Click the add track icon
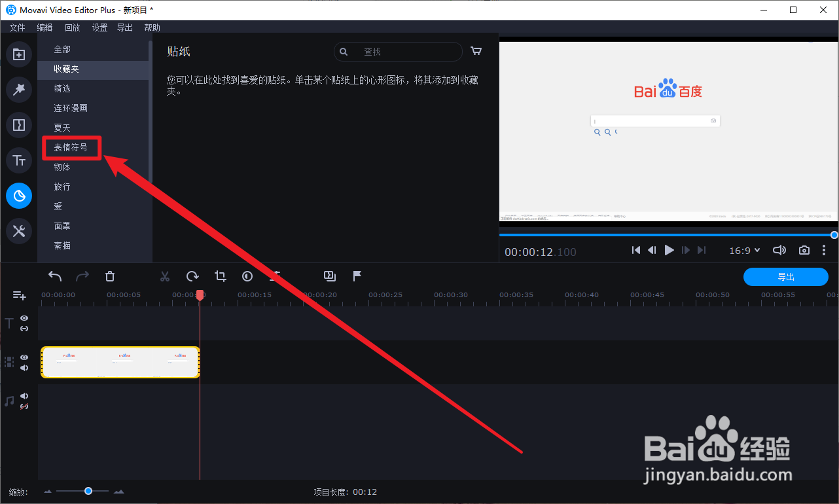This screenshot has height=504, width=839. coord(19,295)
